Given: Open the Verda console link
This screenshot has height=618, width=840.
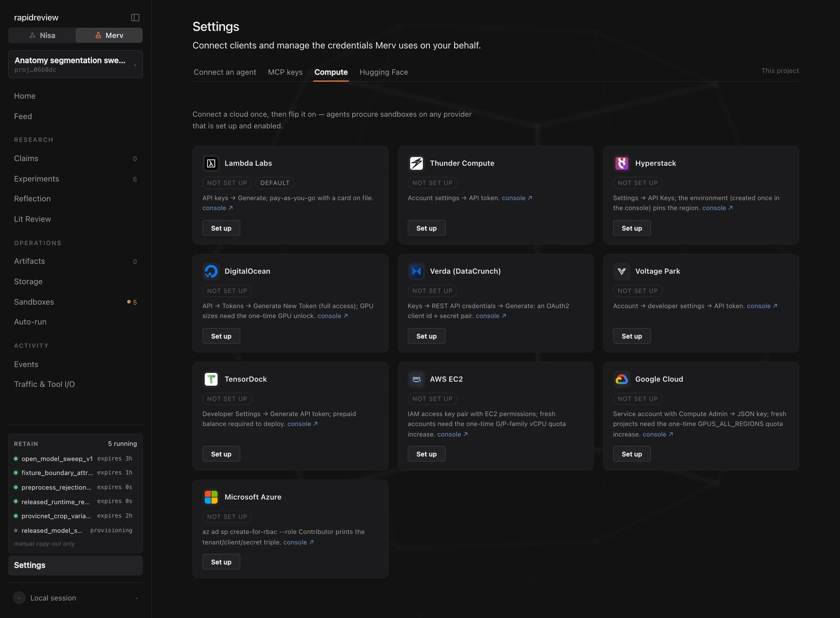Looking at the screenshot, I should pyautogui.click(x=491, y=316).
